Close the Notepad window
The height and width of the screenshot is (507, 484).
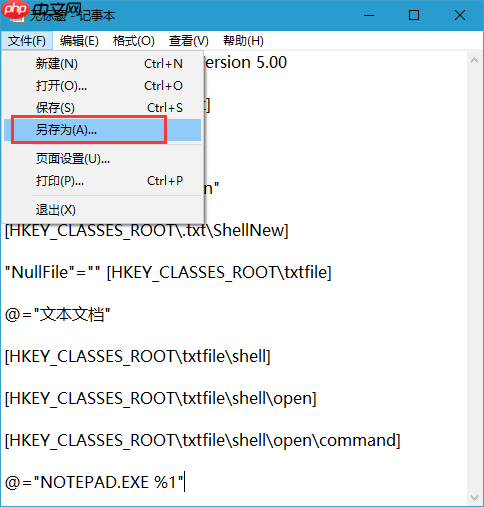point(460,15)
